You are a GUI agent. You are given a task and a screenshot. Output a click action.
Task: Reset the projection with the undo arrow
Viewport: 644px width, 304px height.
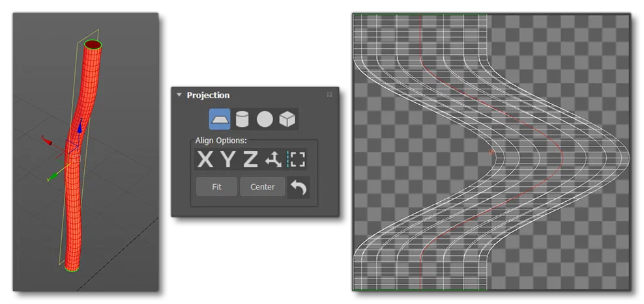[x=299, y=187]
